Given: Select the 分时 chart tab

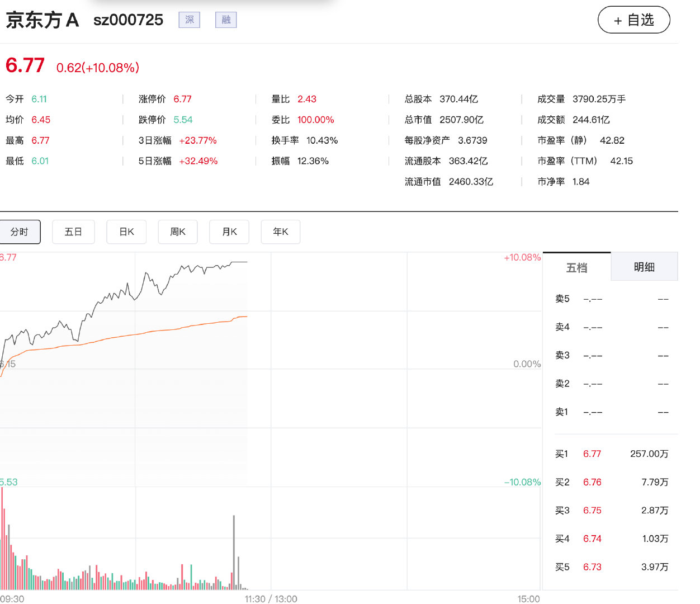Looking at the screenshot, I should [20, 232].
